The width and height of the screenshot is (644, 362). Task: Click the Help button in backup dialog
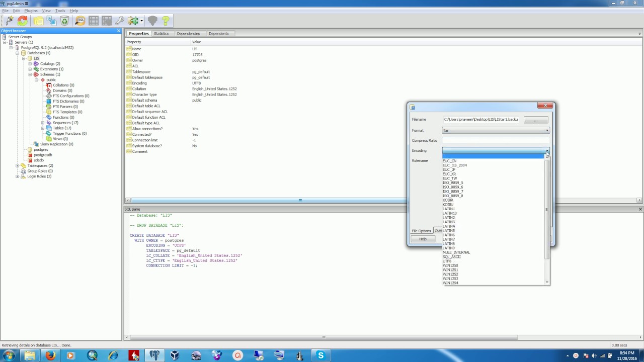click(x=423, y=239)
